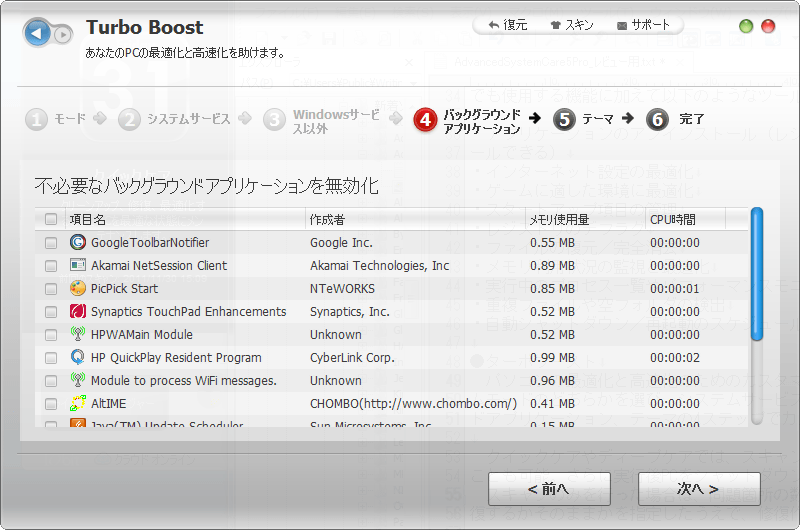This screenshot has height=530, width=800.
Task: Select step 4 バックグラウンドアプリケーション
Action: click(x=467, y=121)
